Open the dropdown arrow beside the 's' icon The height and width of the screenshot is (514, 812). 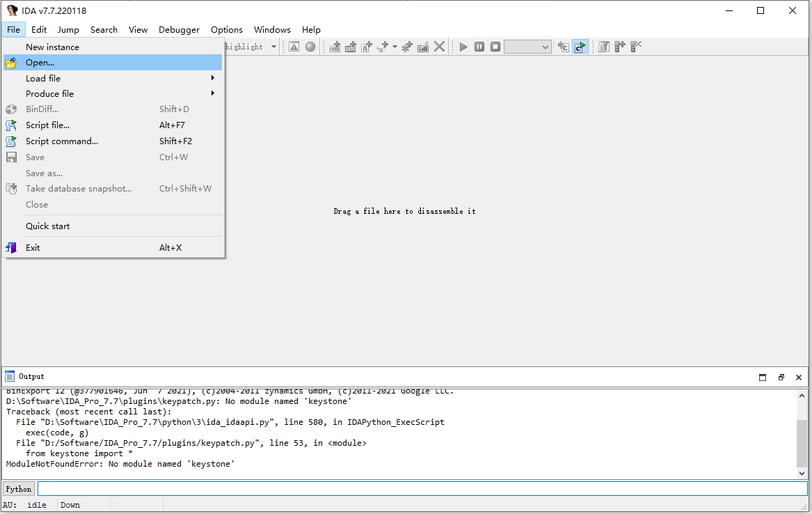(395, 47)
